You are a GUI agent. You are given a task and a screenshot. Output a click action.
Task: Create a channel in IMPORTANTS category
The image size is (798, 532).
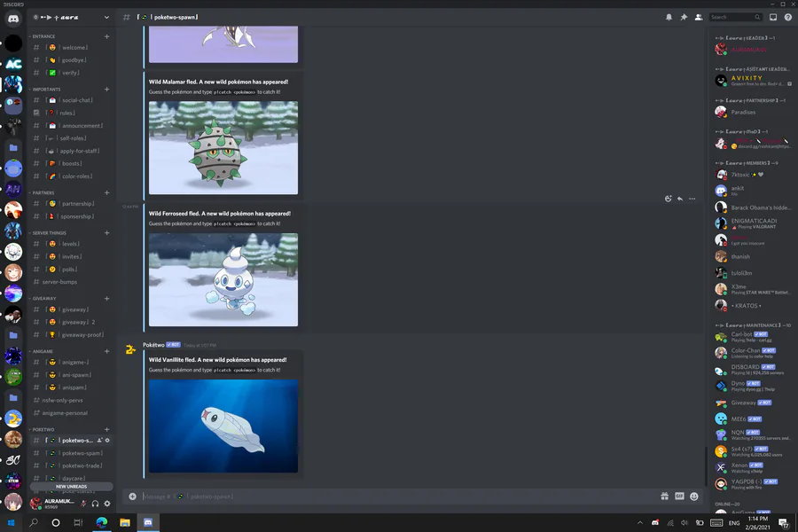[x=107, y=89]
